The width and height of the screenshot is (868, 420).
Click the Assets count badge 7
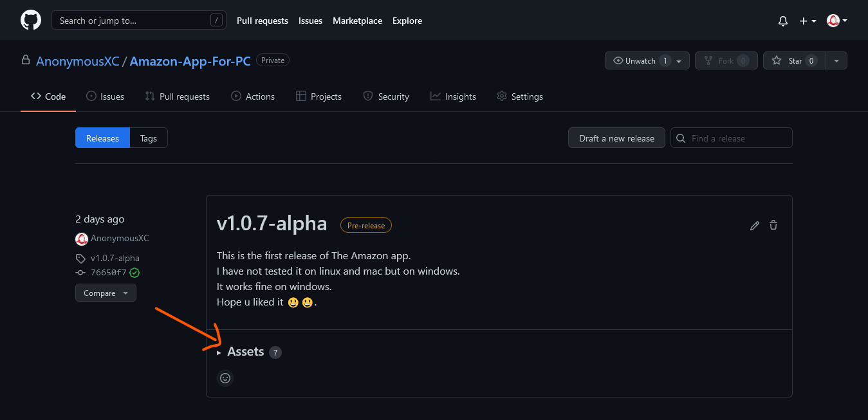coord(275,352)
